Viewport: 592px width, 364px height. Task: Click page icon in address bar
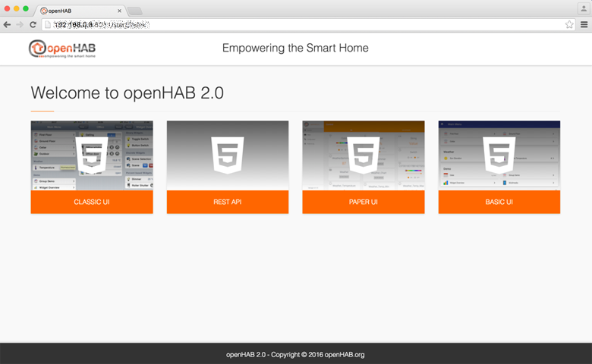pos(48,25)
